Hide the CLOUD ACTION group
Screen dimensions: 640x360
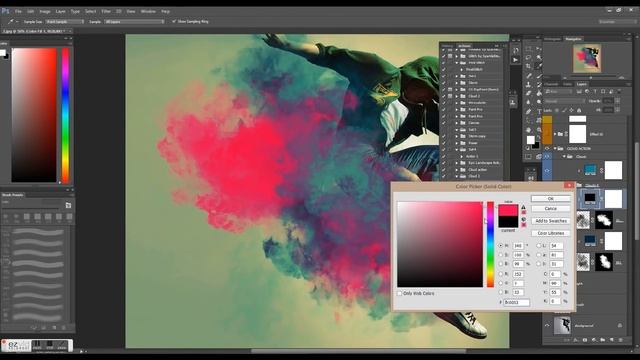[x=547, y=149]
